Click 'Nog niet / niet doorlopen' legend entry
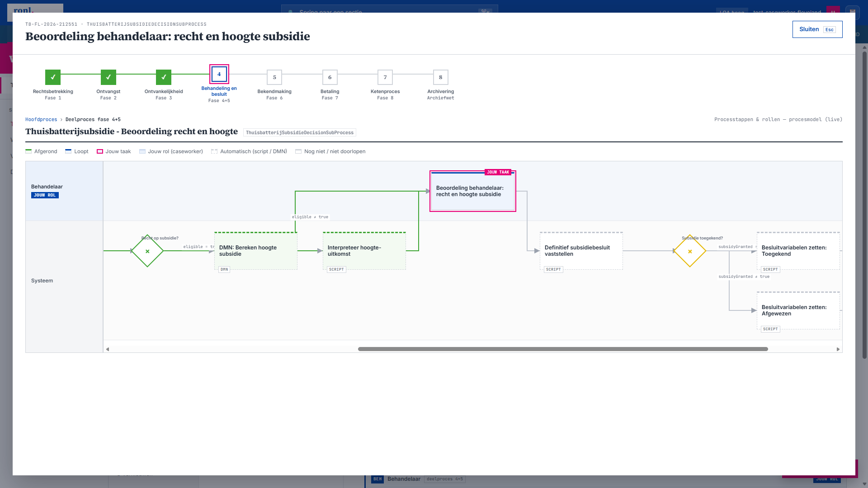 pyautogui.click(x=330, y=152)
